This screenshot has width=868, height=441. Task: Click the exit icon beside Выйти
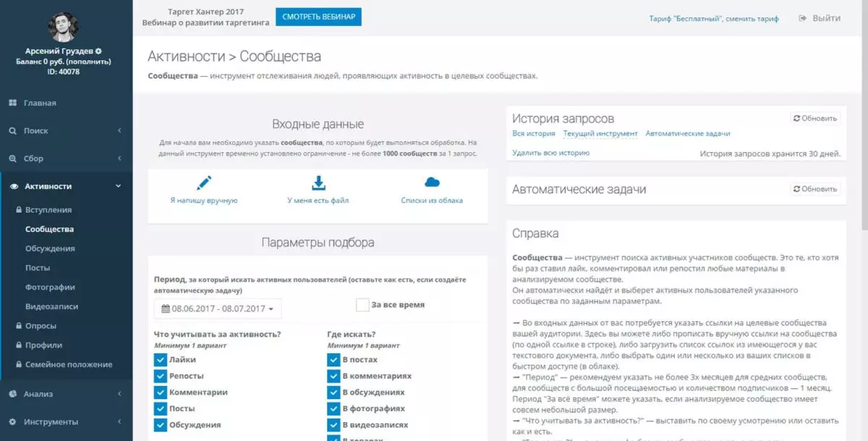coord(803,18)
